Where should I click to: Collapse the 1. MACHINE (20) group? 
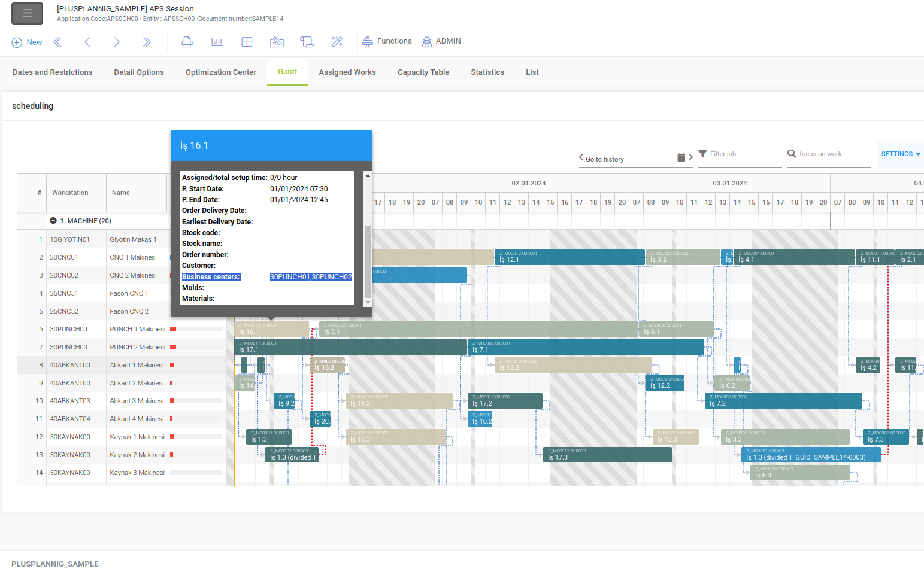[53, 221]
